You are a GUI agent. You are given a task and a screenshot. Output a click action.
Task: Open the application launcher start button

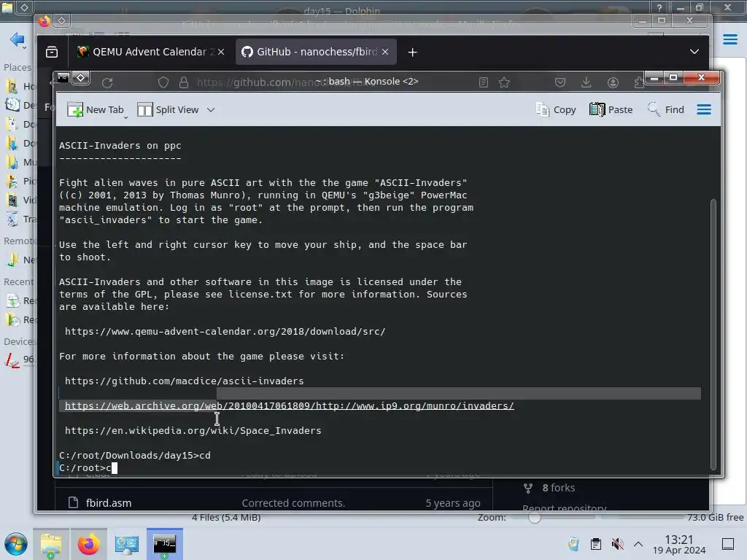[x=16, y=544]
